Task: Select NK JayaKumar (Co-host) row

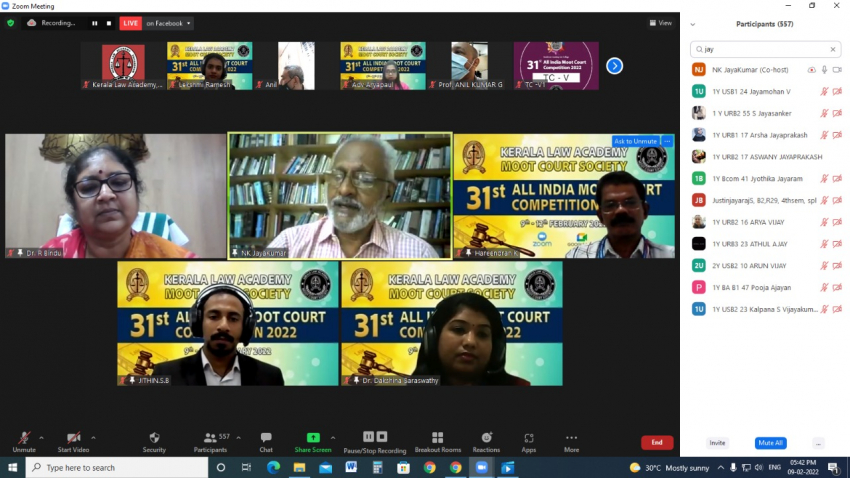Action: coord(765,70)
